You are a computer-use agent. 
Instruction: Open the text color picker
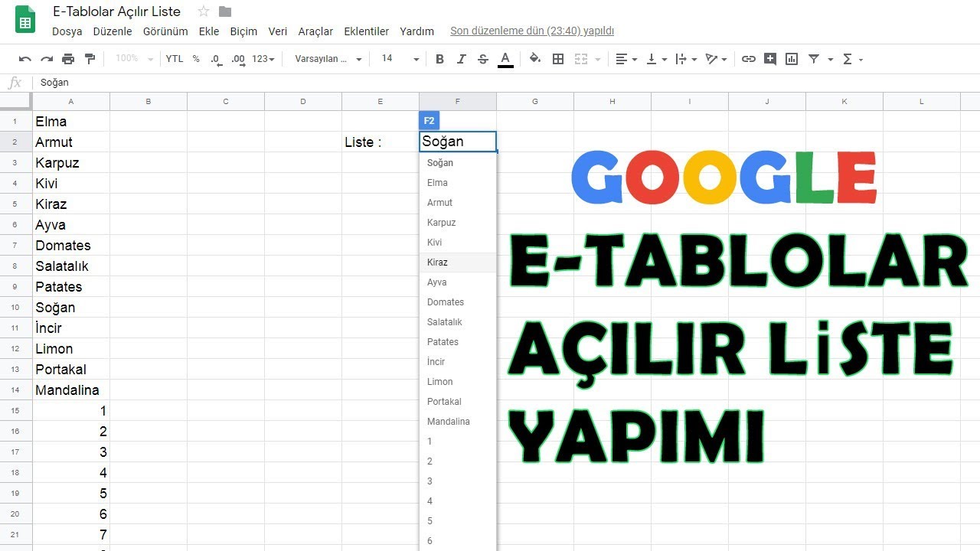[x=505, y=59]
